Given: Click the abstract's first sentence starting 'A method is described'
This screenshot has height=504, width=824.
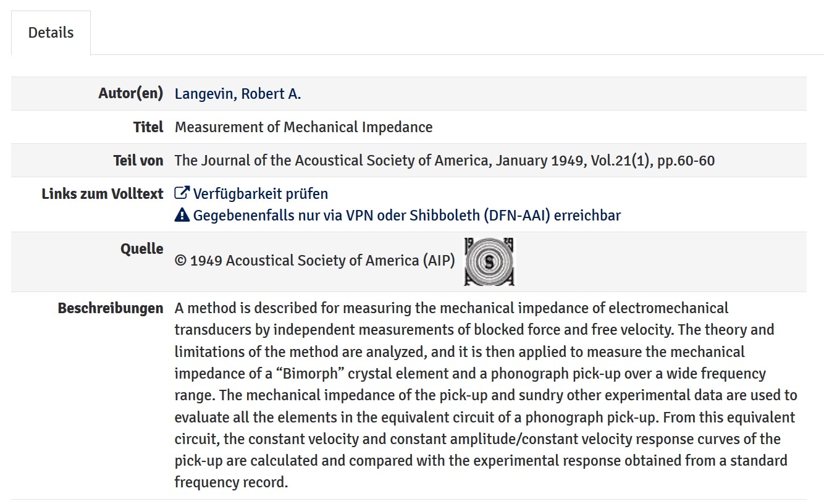Looking at the screenshot, I should [x=451, y=308].
